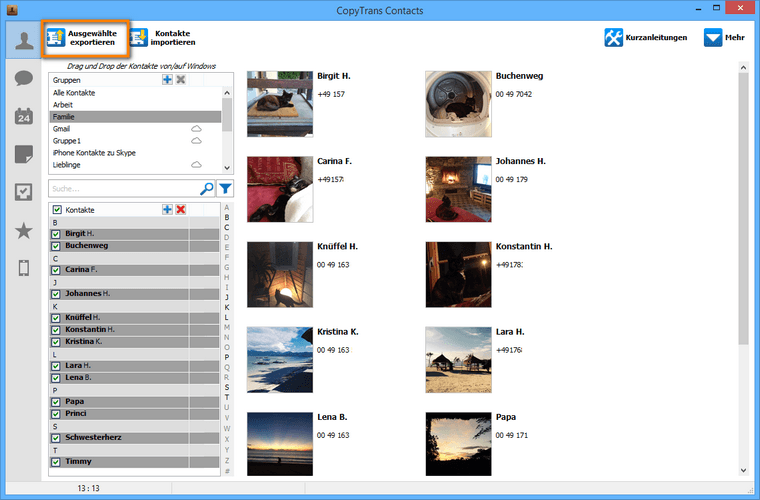Screen dimensions: 760x500
Task: Add a new group with plus icon
Action: [x=167, y=79]
